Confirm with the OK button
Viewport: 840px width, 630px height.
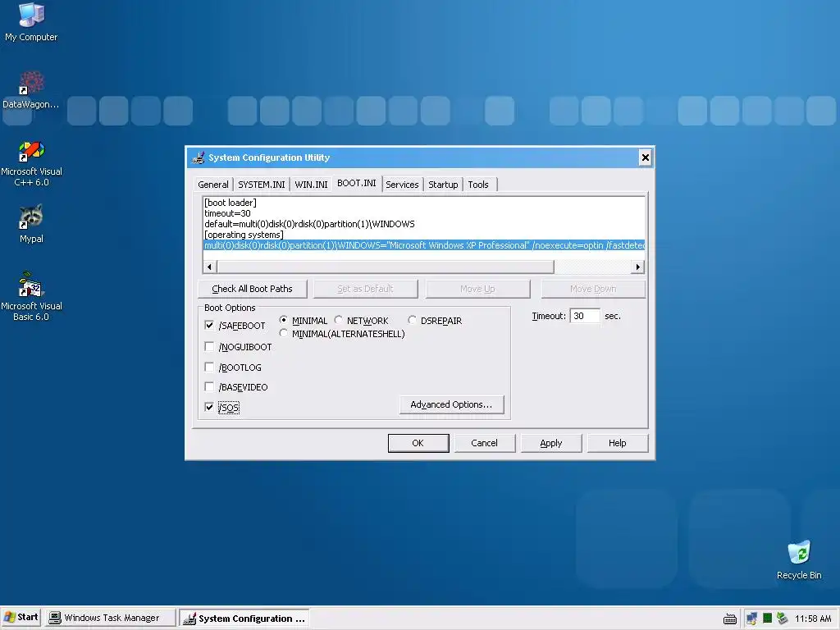(418, 443)
